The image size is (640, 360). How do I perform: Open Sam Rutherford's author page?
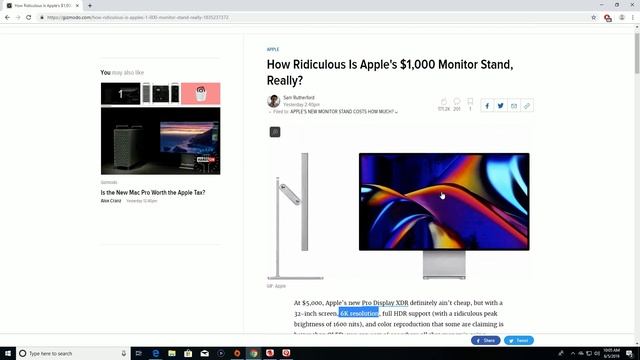[x=299, y=98]
